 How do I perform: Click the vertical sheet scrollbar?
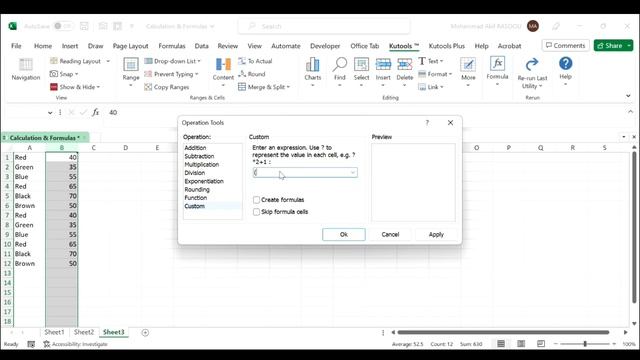pyautogui.click(x=634, y=227)
